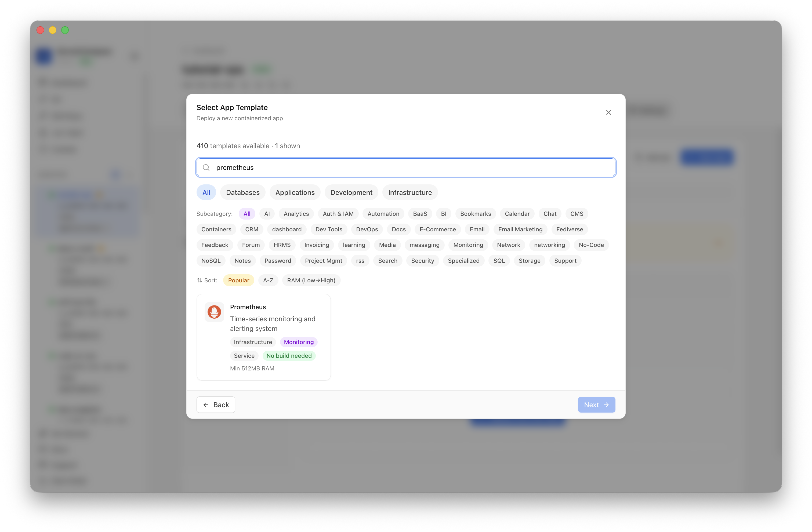This screenshot has width=812, height=532.
Task: Filter by Calendar subcategory
Action: click(517, 214)
